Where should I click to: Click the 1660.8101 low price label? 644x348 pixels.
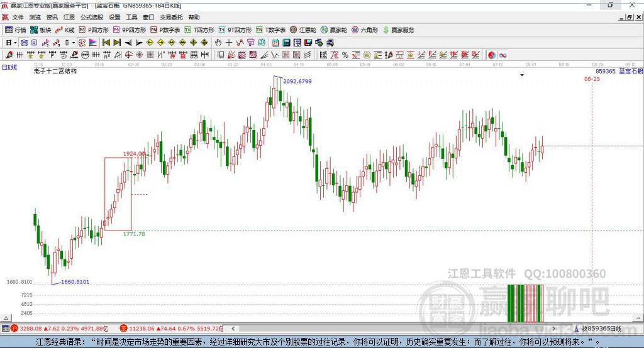75,282
